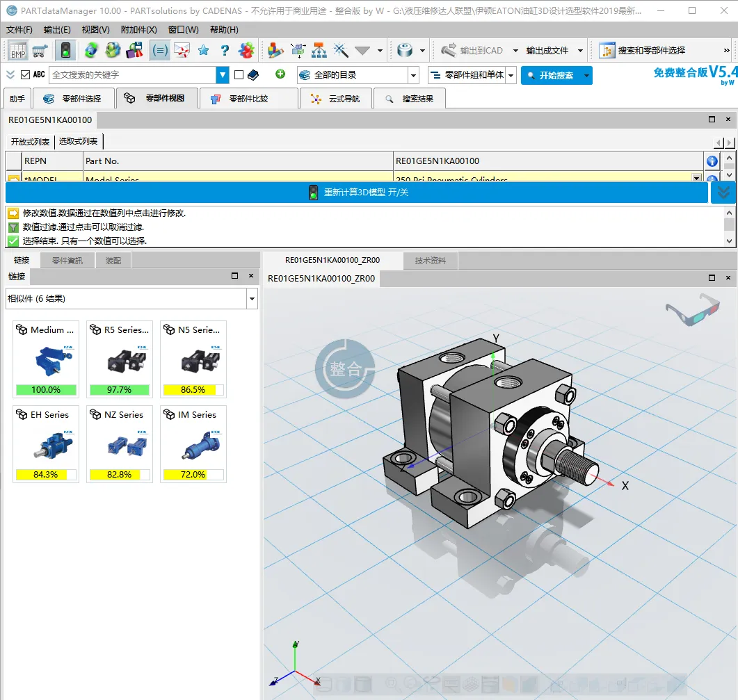Click the 选择结束 green check legend icon

[13, 241]
